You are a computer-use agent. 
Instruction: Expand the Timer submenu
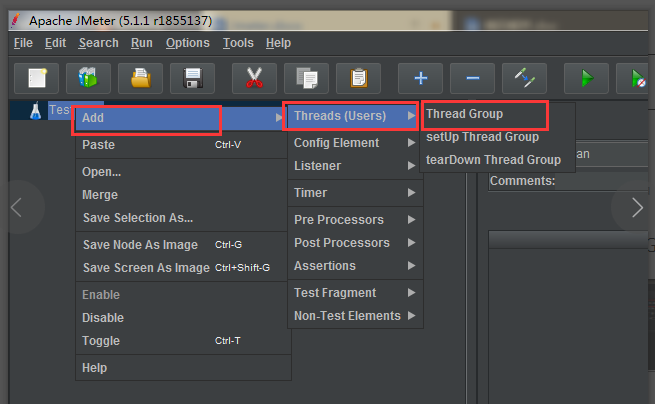click(355, 193)
